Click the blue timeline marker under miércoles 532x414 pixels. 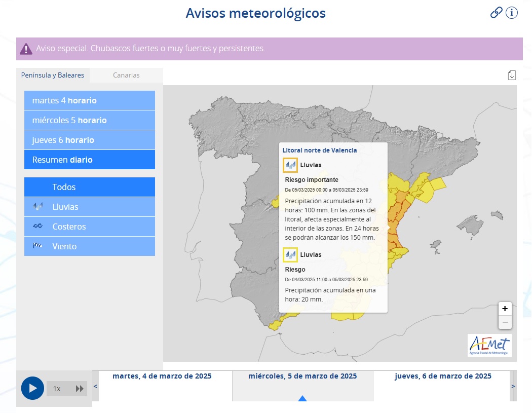click(302, 398)
